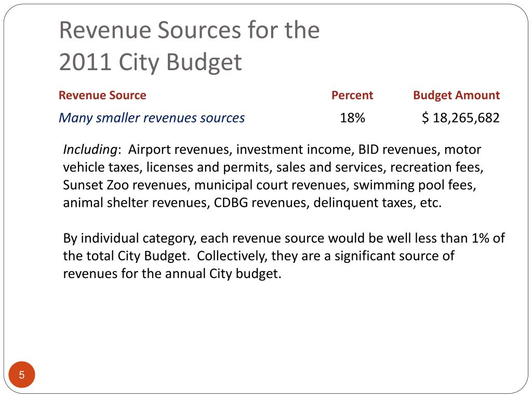Click the line starting 'vehicle taxes, licenses'
Image resolution: width=532 pixels, height=399 pixels.
coord(273,167)
